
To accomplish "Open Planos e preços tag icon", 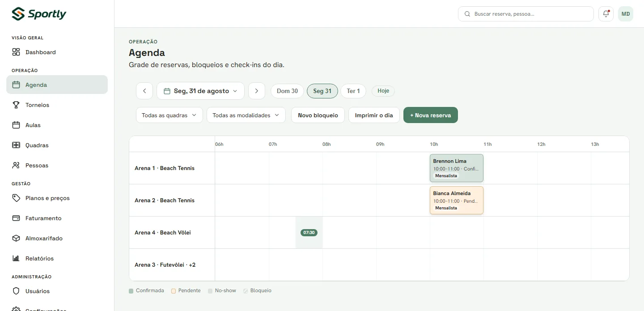I will point(16,198).
